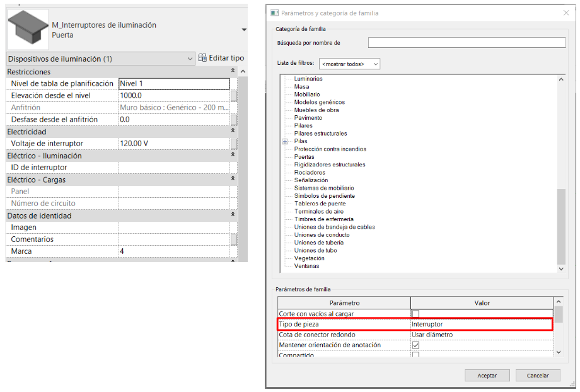Screen dimensions: 580x392
Task: Select Terminales de aire category
Action: 319,212
